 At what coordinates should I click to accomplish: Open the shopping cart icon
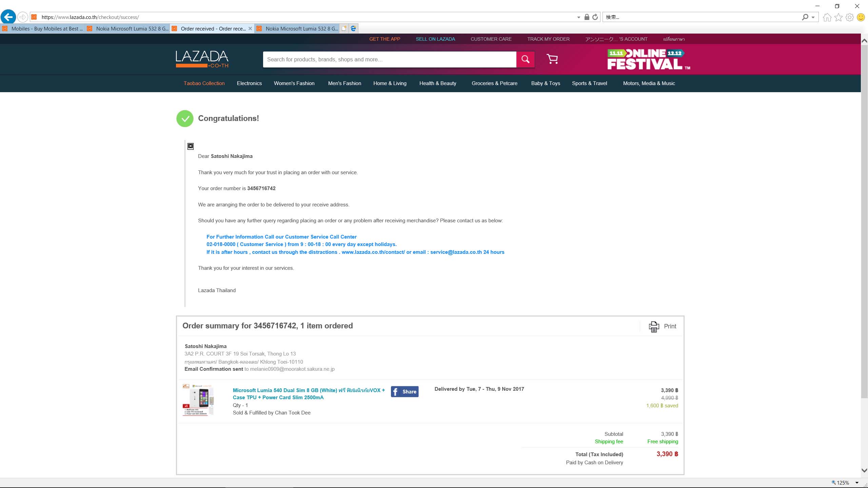click(x=552, y=59)
